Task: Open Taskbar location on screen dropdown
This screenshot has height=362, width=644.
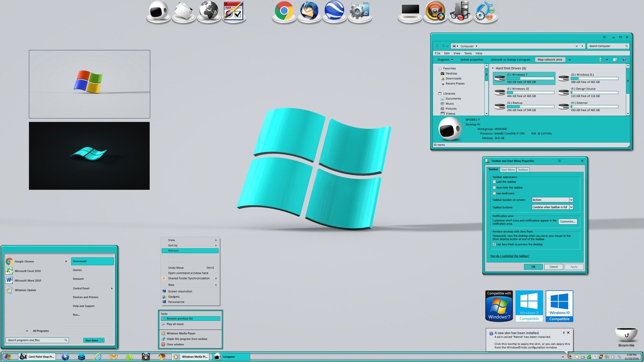Action: tap(571, 200)
